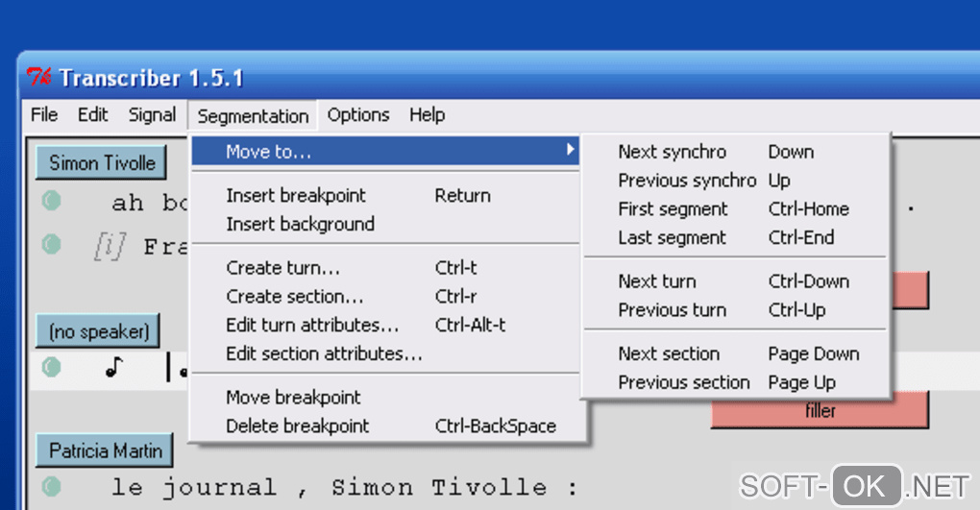Open the Segmentation menu
Screen dimensions: 980x510
tap(253, 116)
